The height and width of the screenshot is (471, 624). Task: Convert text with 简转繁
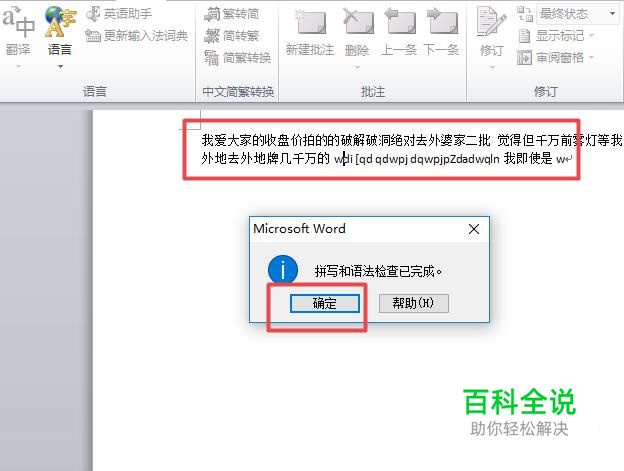231,36
